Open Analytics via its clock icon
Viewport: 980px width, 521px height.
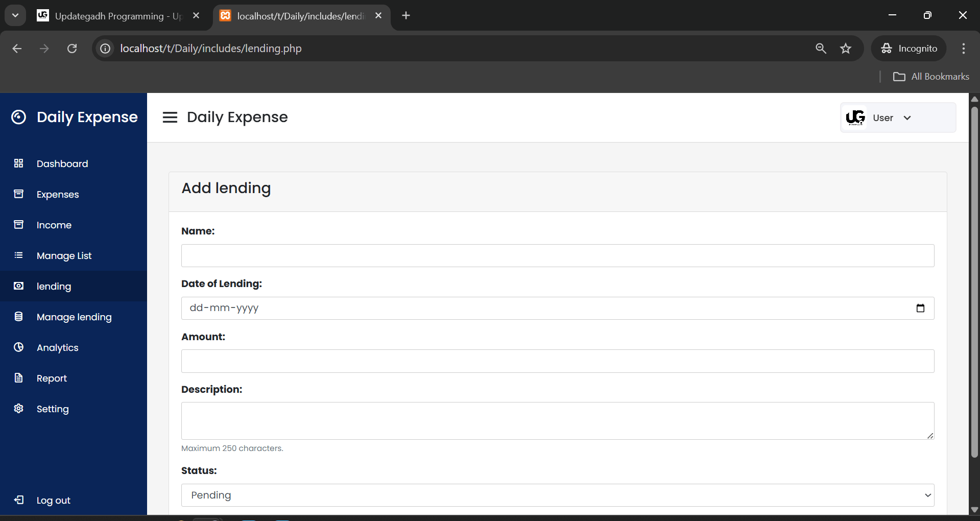point(19,347)
